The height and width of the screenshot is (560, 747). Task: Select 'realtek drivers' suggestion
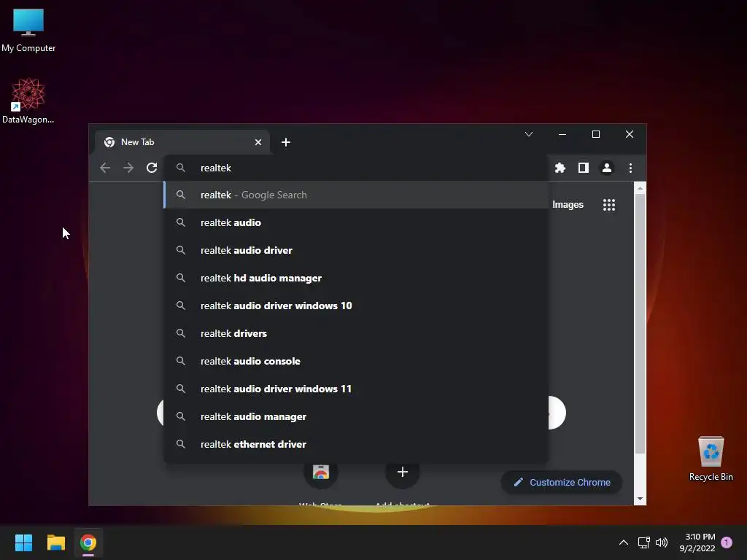(x=355, y=333)
